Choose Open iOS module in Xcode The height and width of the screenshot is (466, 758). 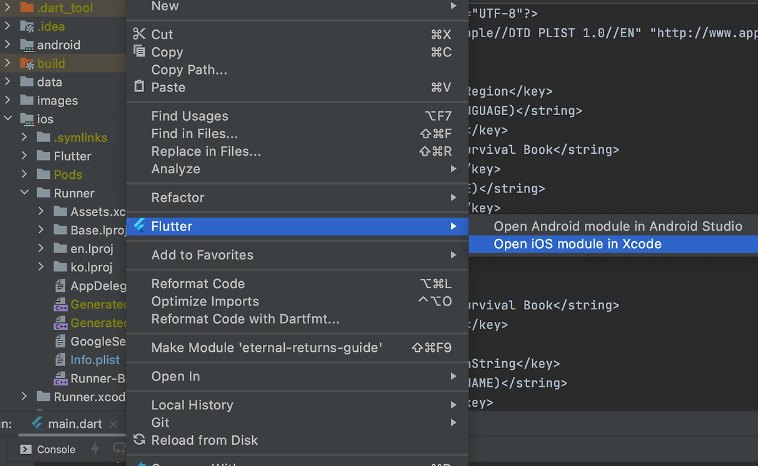point(577,244)
